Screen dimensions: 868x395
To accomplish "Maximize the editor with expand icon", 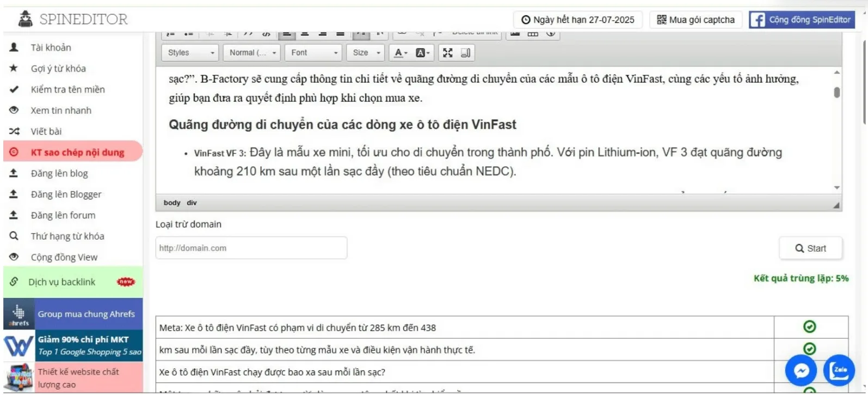I will point(447,53).
